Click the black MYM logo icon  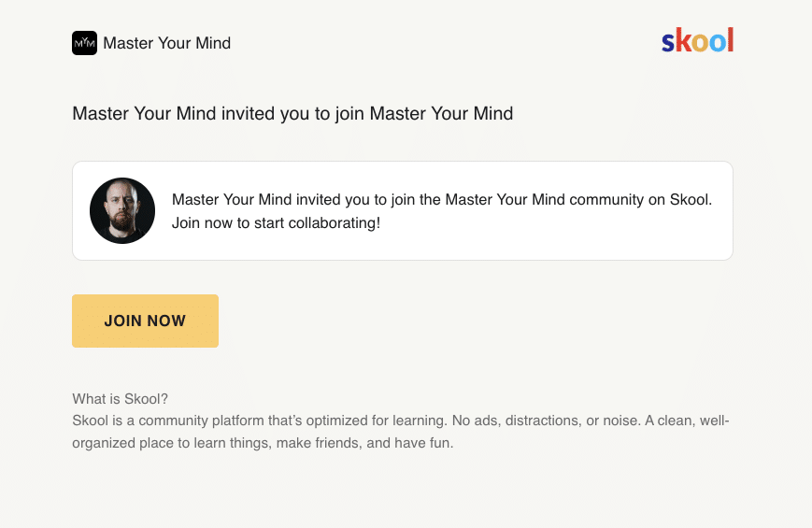(x=84, y=43)
